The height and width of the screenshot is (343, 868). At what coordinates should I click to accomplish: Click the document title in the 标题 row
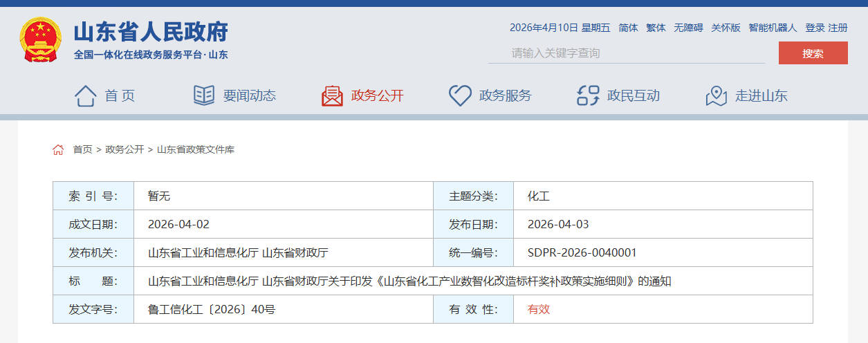click(409, 281)
